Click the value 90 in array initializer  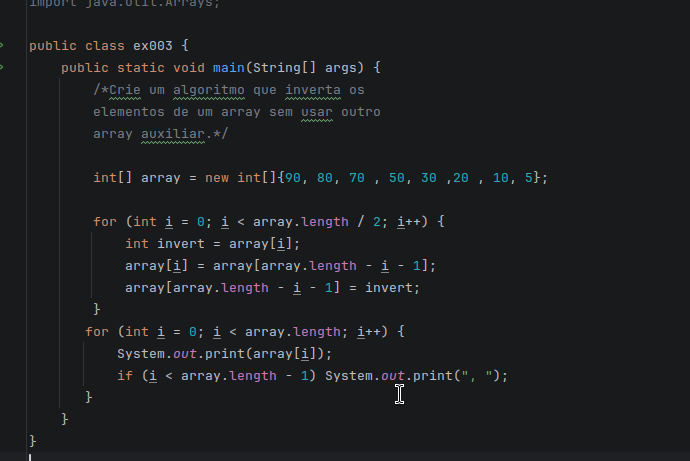point(293,178)
